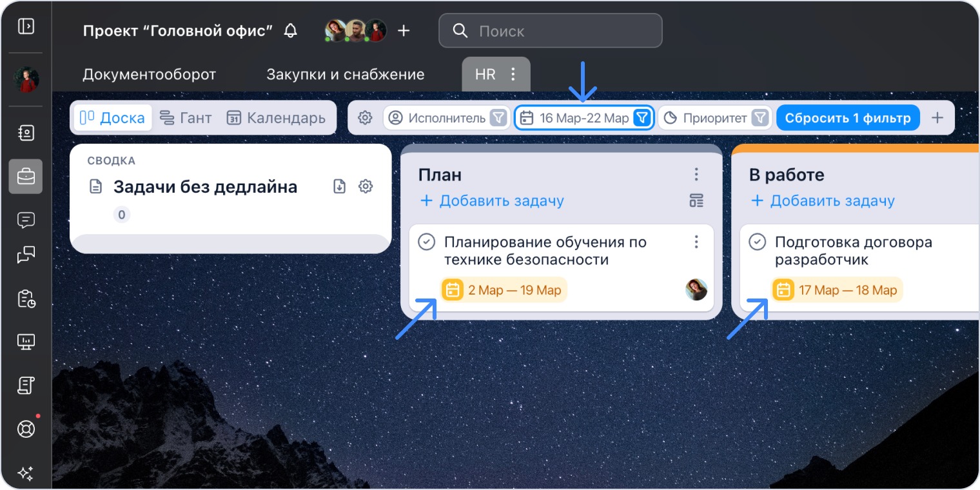The height and width of the screenshot is (490, 980).
Task: Download the Задачи без дедлайна summary
Action: [340, 187]
